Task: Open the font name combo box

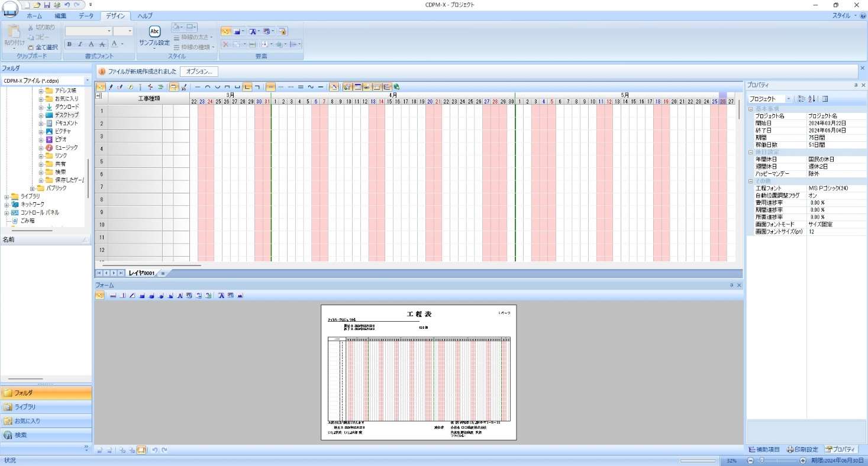Action: click(x=89, y=31)
